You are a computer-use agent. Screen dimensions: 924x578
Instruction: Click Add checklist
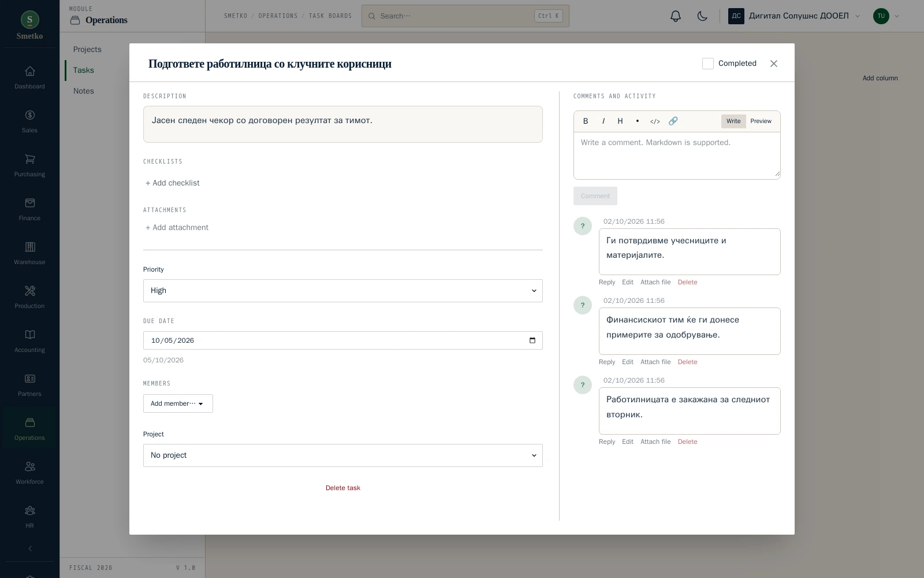pos(172,183)
